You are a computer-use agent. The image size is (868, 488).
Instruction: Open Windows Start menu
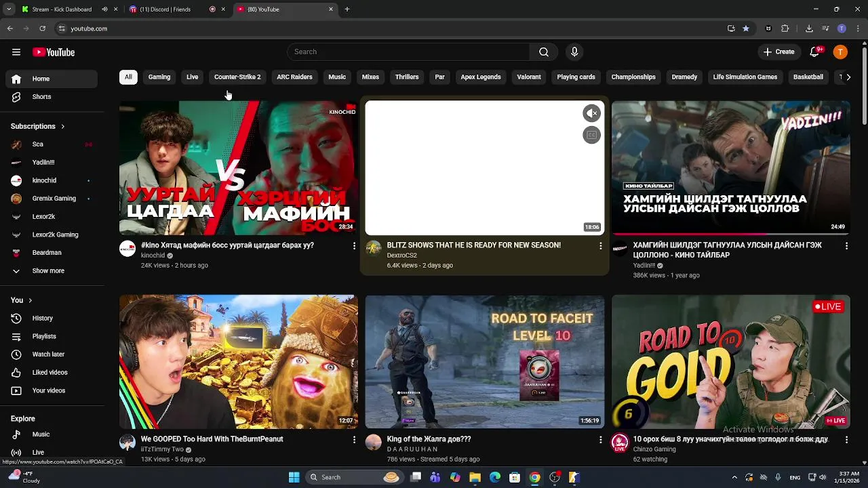[294, 477]
